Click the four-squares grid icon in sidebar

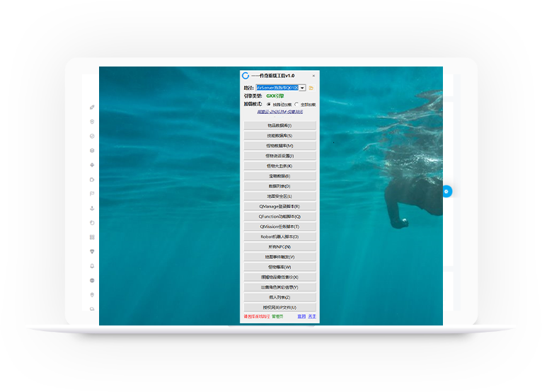point(92,237)
